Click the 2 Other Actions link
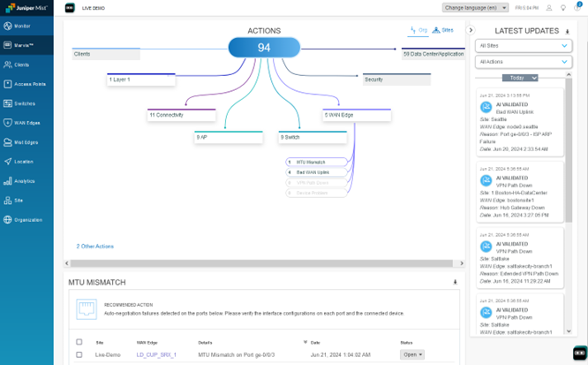Viewport: 588px width, 365px height. tap(94, 247)
